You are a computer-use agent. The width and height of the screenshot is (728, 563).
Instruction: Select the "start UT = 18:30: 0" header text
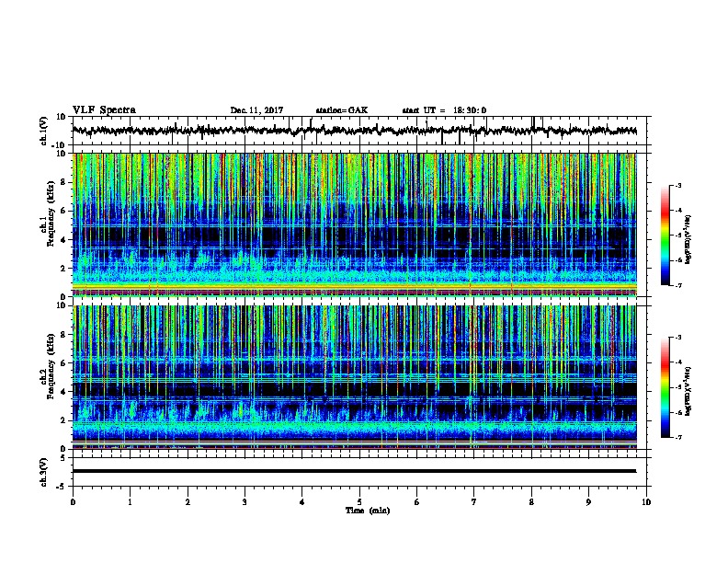click(444, 110)
